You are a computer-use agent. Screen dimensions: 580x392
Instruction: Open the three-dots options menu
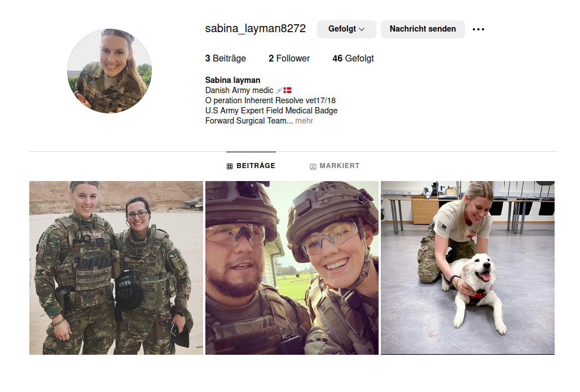478,29
